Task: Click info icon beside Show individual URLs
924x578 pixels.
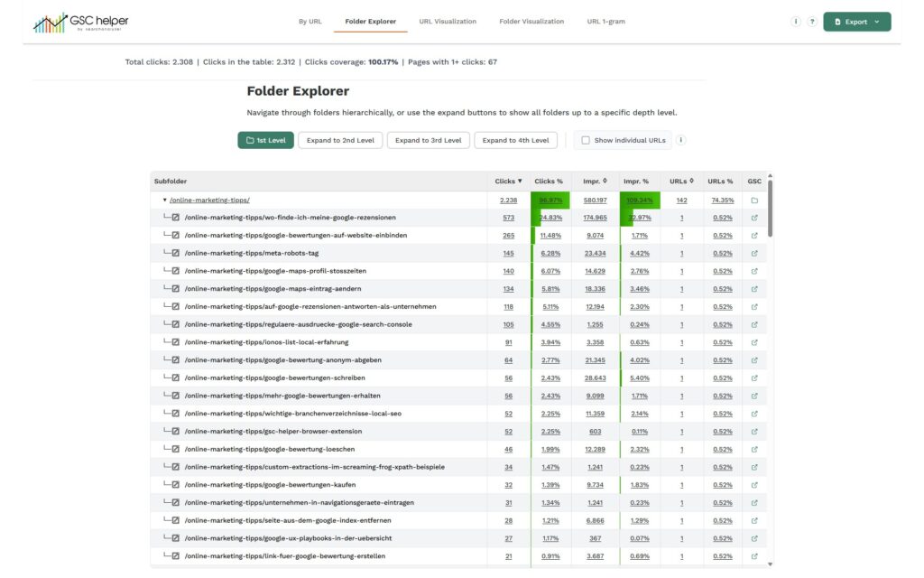Action: click(681, 140)
